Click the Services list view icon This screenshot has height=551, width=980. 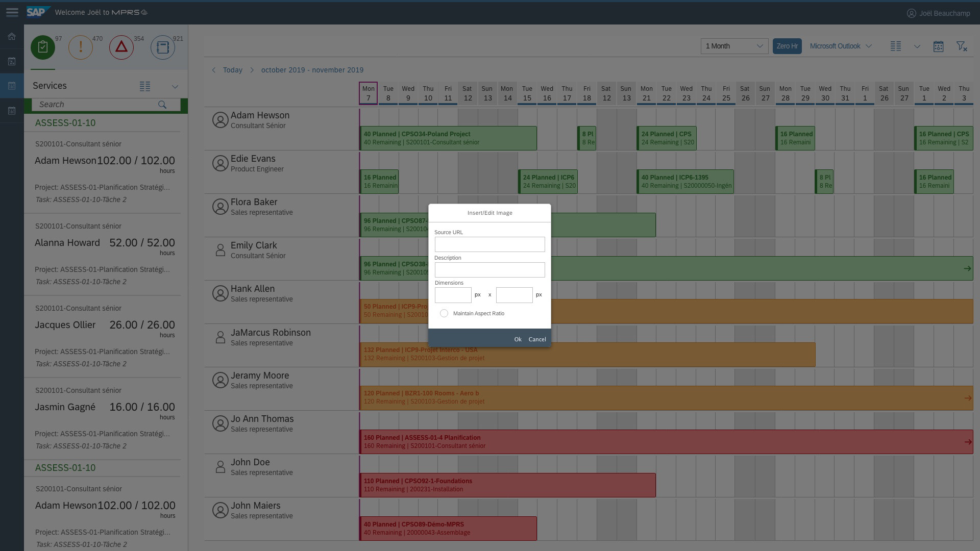click(x=145, y=87)
